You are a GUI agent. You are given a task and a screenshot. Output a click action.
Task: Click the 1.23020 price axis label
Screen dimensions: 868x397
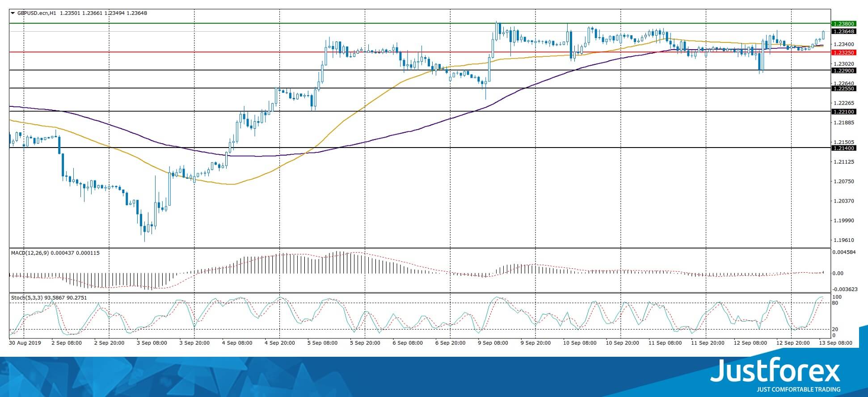click(x=843, y=64)
